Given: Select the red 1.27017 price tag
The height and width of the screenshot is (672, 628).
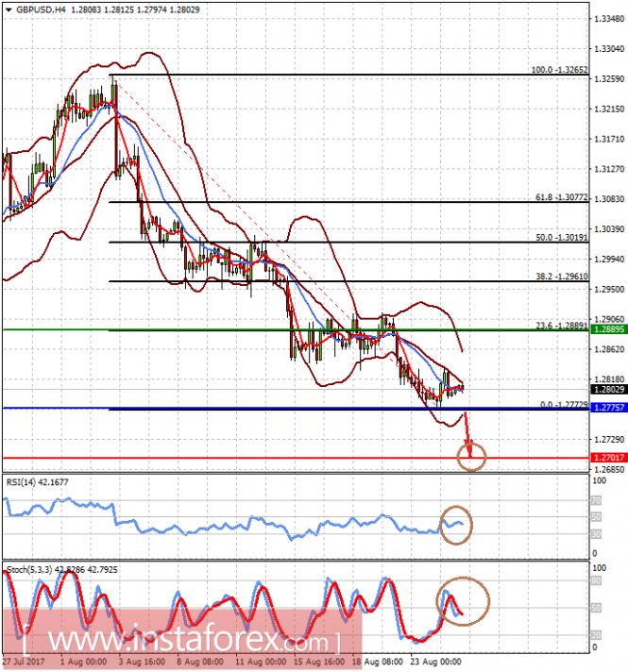Looking at the screenshot, I should [x=607, y=484].
